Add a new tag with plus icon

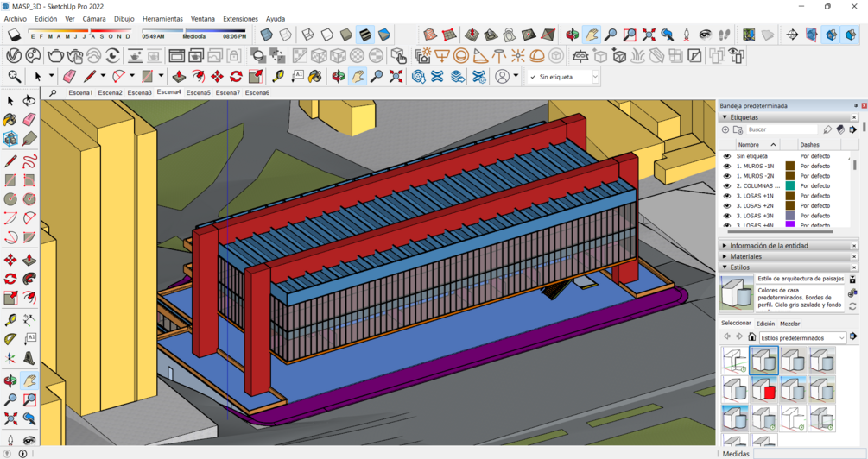point(725,129)
